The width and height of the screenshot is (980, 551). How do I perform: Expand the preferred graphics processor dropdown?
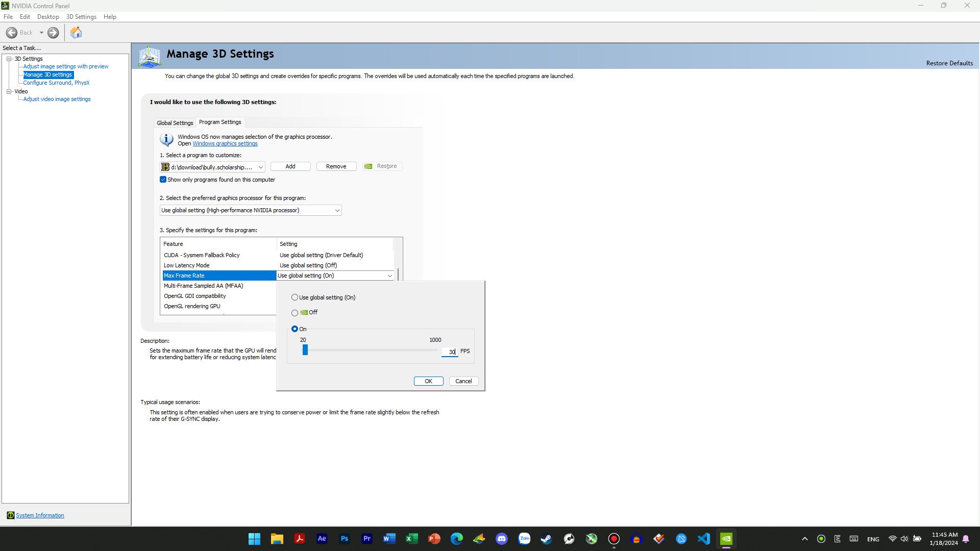coord(337,210)
